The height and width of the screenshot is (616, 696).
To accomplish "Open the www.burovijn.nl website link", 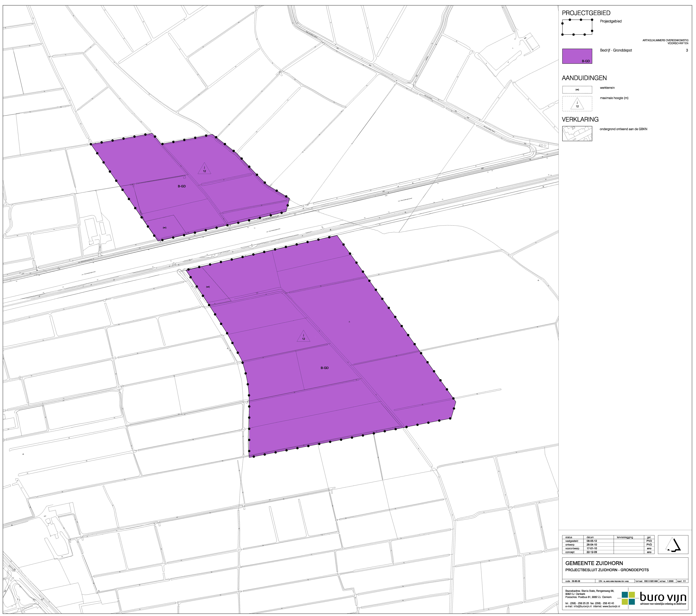I will pos(611,606).
